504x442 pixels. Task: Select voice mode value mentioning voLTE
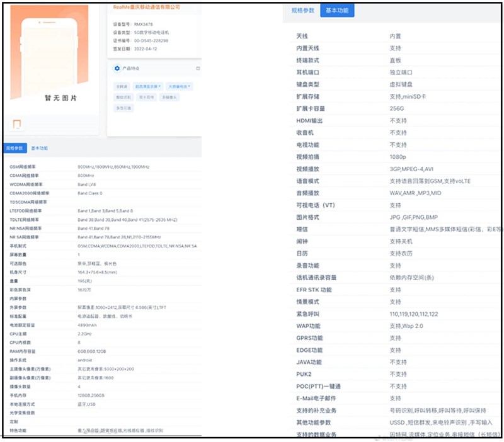coord(430,181)
